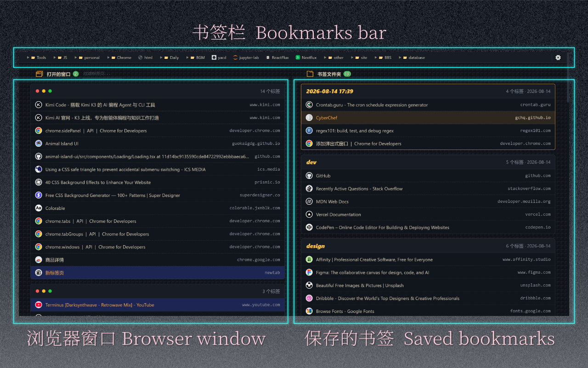
Task: Click the open windows icon (打开的窗口)
Action: click(39, 74)
